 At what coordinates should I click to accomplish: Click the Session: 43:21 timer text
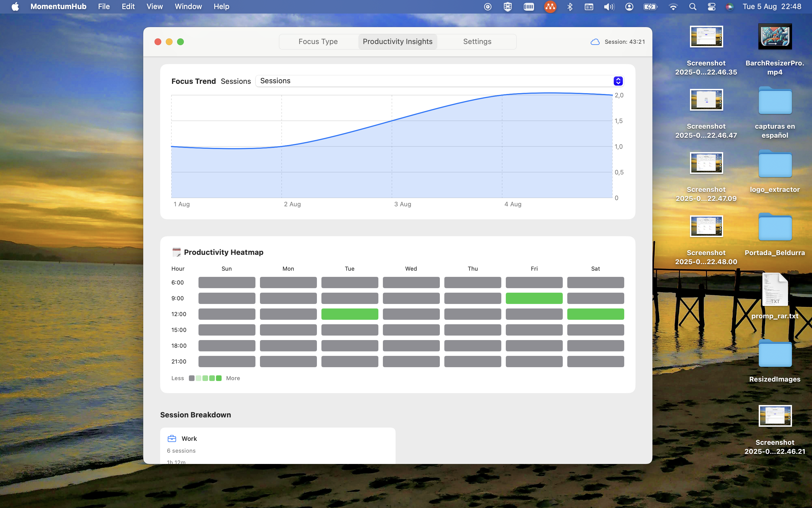pyautogui.click(x=625, y=42)
